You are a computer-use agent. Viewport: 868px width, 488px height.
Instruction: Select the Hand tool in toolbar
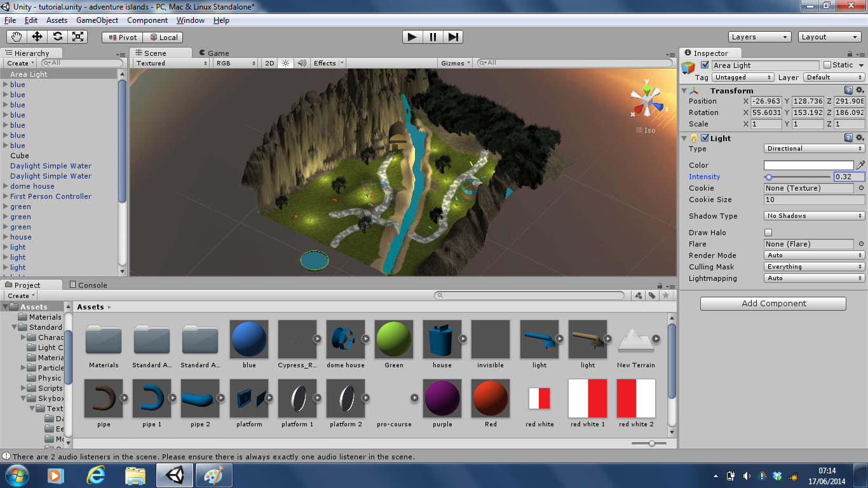[x=17, y=37]
